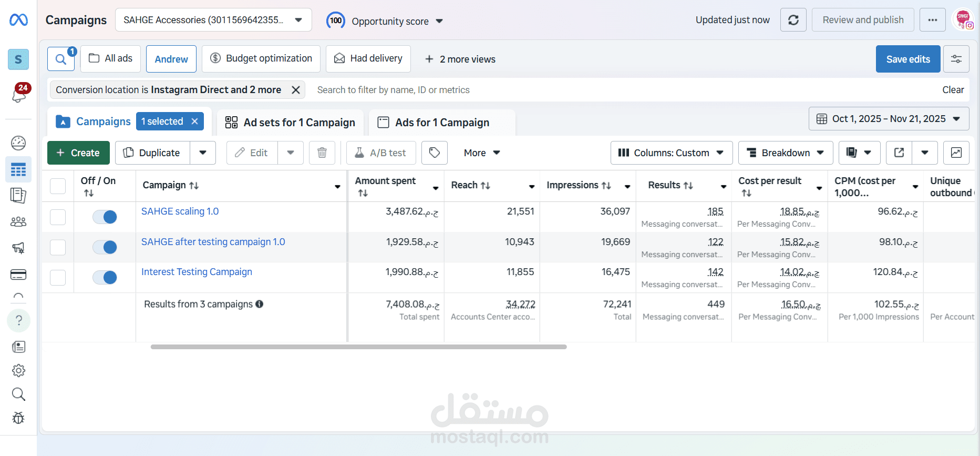
Task: Open the profile avatar with Instagram badge
Action: coord(964,20)
